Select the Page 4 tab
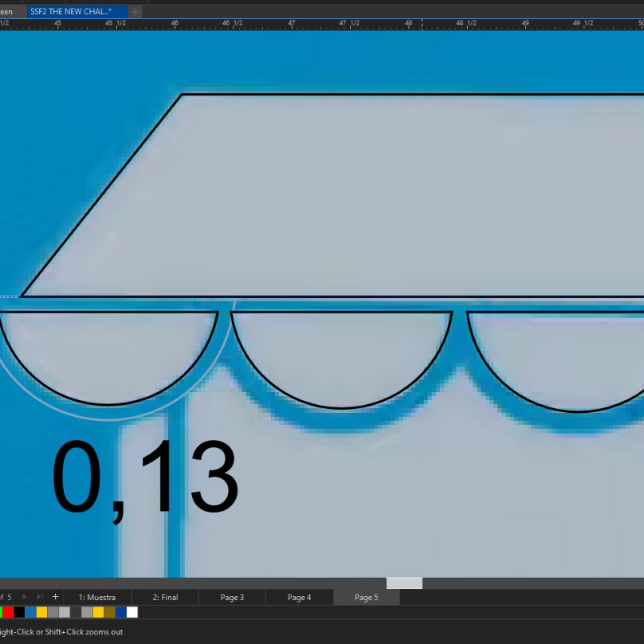 coord(299,597)
